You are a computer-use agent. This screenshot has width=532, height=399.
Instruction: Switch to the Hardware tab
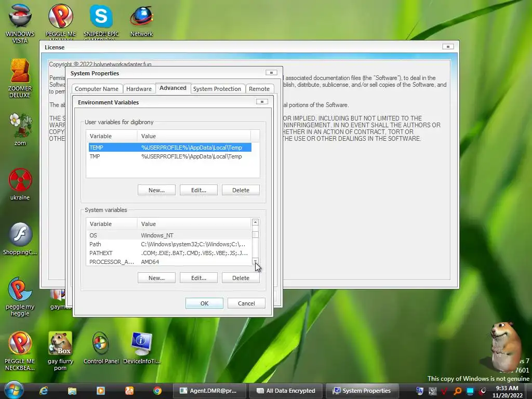coord(139,88)
